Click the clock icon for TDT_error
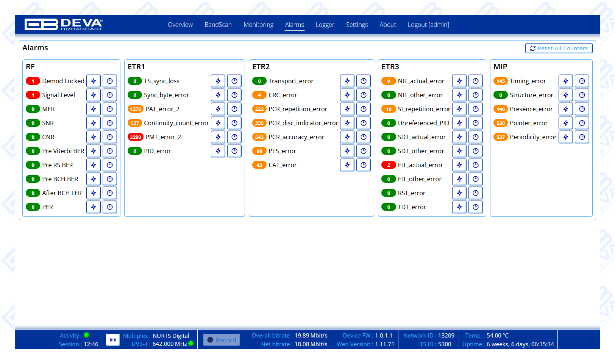615x364 pixels. pyautogui.click(x=476, y=207)
